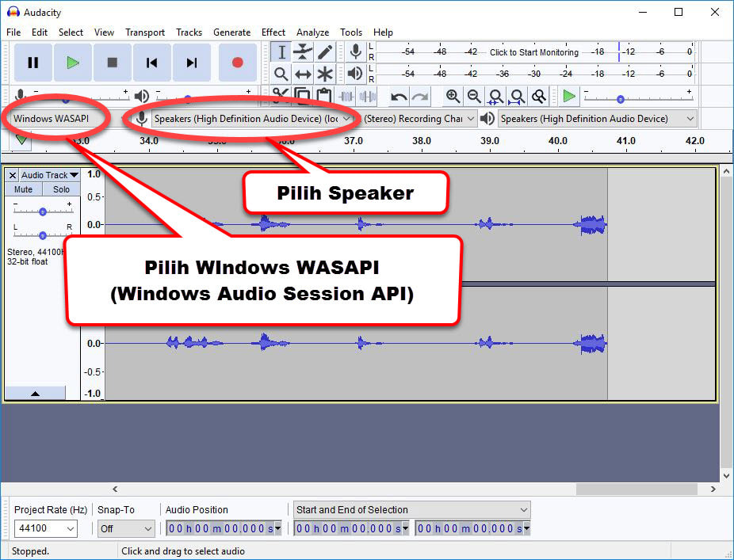
Task: Open the playback device Speakers dropdown
Action: coord(598,119)
